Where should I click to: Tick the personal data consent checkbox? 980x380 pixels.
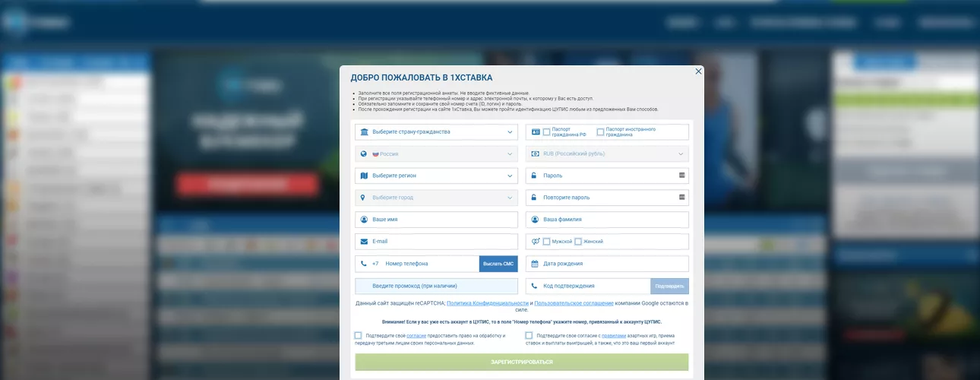pyautogui.click(x=359, y=335)
